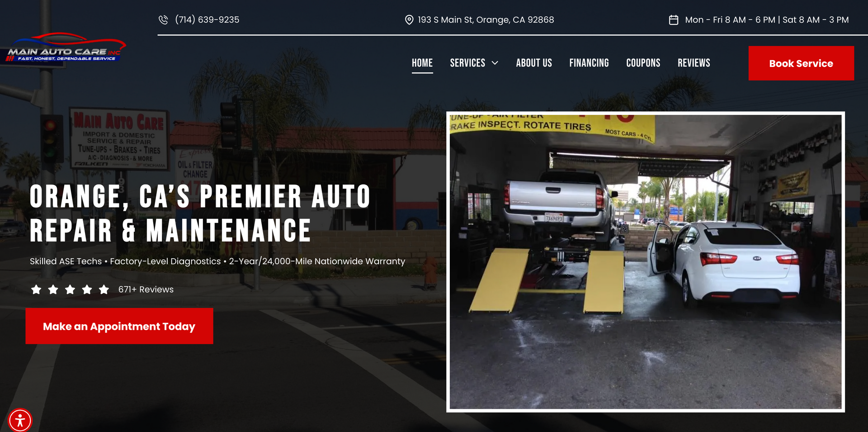Open the accessibility widget icon

tap(20, 420)
